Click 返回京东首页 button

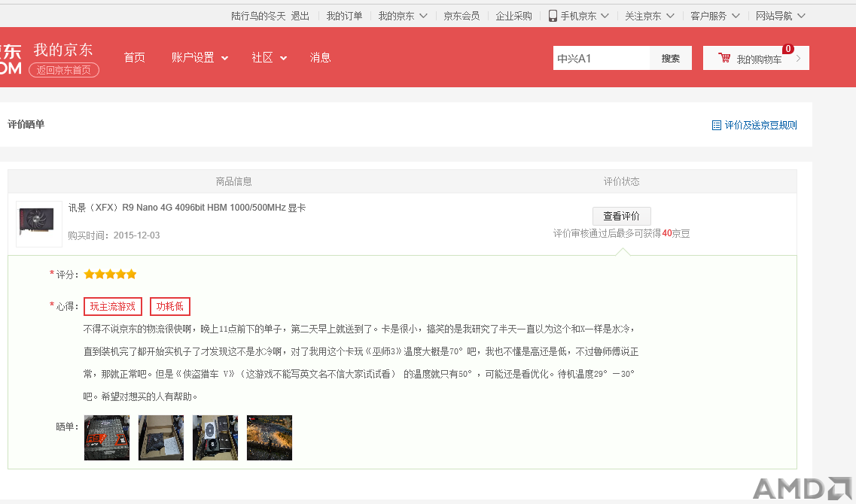pos(64,70)
